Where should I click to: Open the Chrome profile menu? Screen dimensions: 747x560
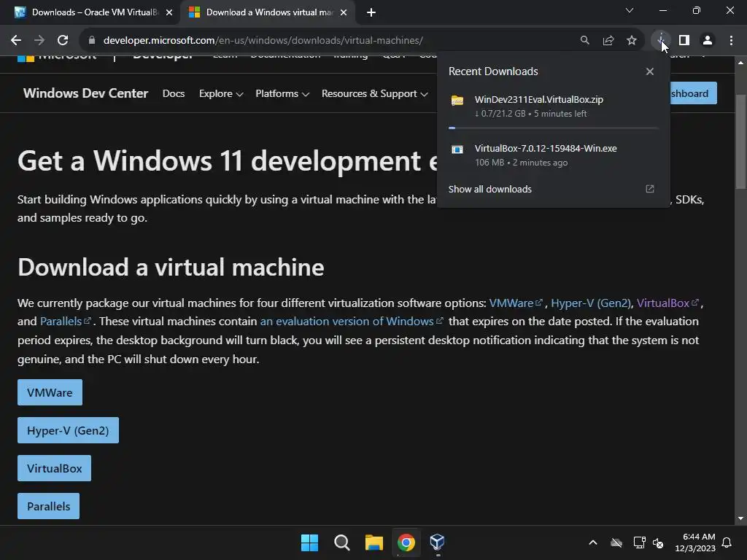click(708, 41)
